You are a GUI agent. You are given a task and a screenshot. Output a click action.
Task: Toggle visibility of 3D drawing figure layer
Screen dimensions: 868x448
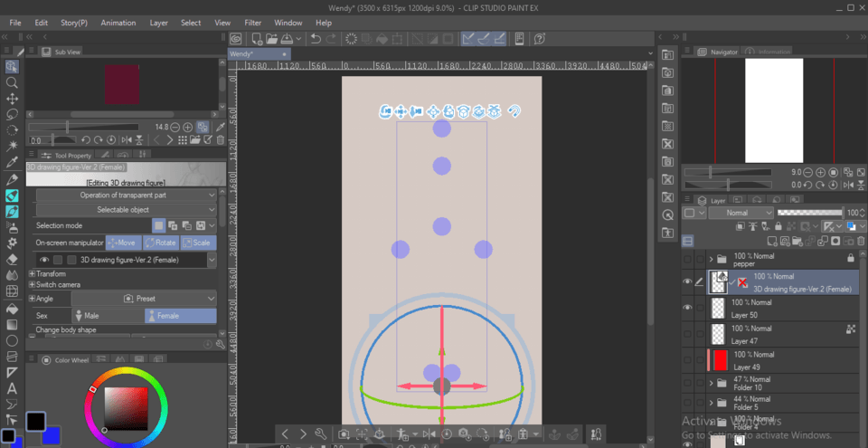click(x=687, y=282)
